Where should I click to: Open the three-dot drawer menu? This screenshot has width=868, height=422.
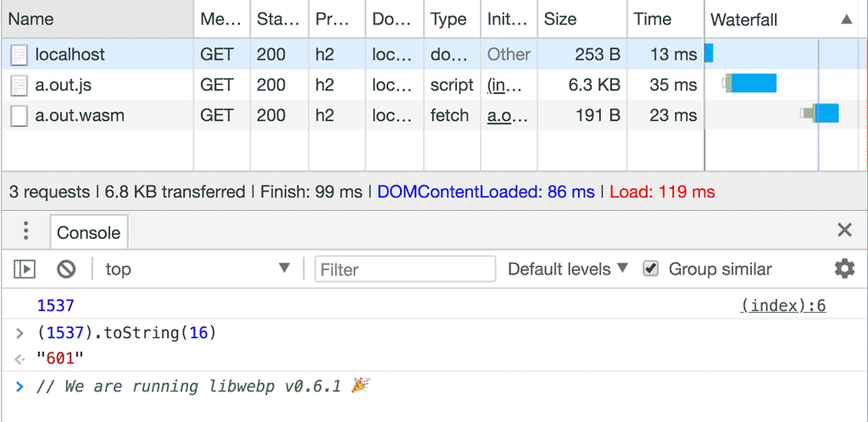click(x=26, y=231)
